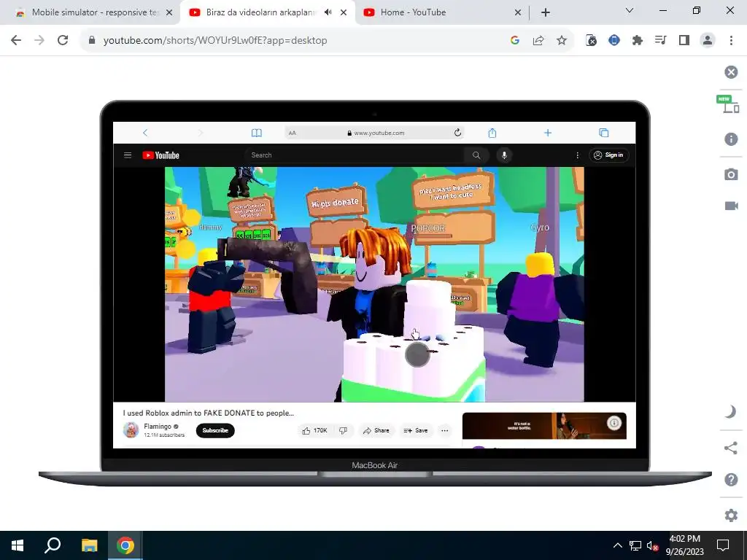The image size is (747, 560).
Task: Open Chrome three-dot menu
Action: [731, 41]
